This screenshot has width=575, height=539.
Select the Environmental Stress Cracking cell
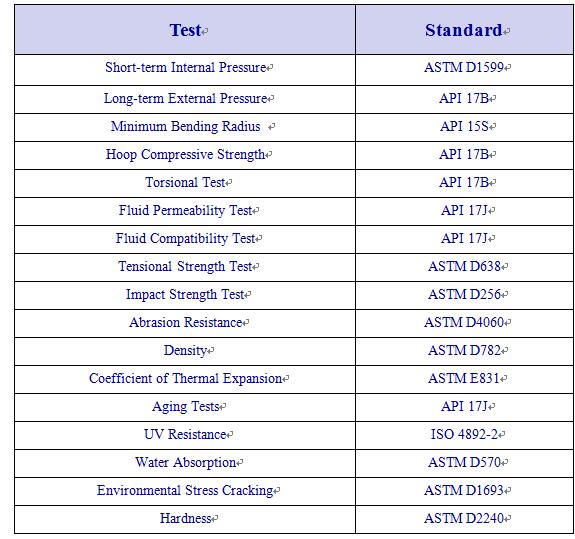(x=185, y=491)
